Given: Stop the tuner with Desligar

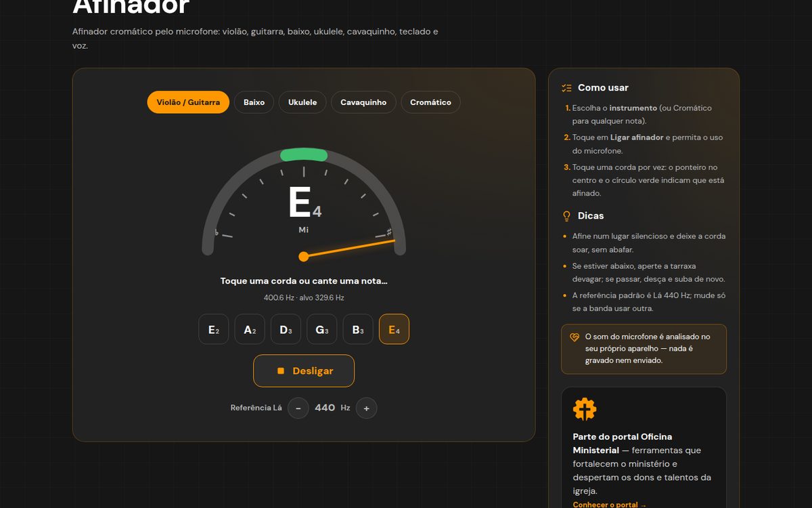Looking at the screenshot, I should [x=304, y=371].
